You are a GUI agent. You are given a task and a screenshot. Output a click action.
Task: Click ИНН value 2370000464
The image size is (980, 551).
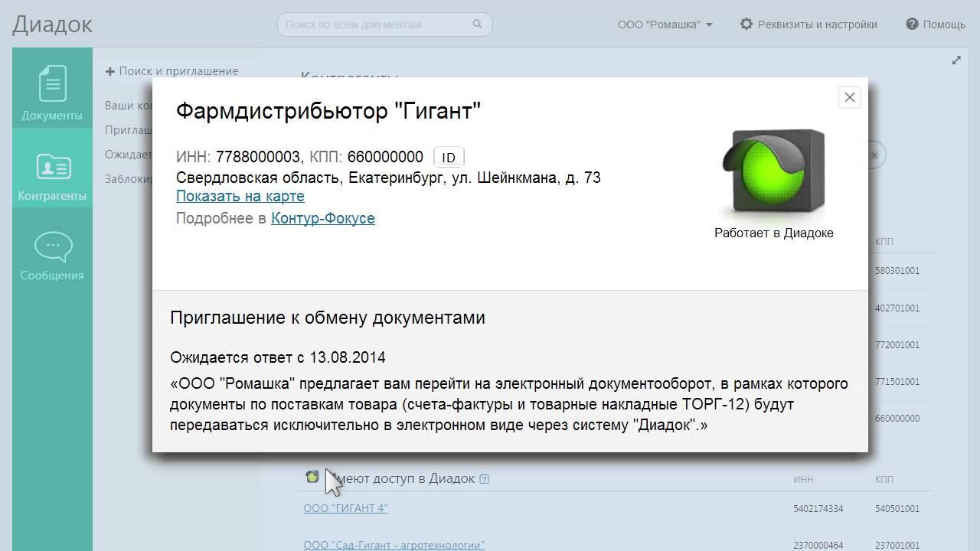pyautogui.click(x=818, y=546)
